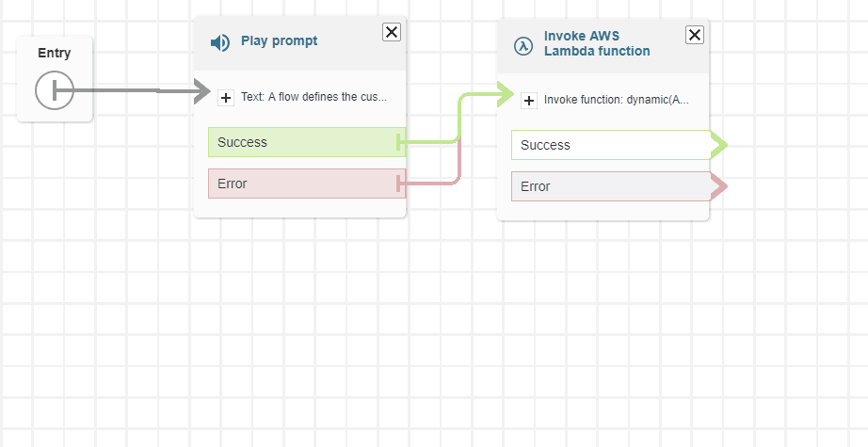The image size is (868, 447).
Task: Open the Play prompt block title
Action: (279, 41)
